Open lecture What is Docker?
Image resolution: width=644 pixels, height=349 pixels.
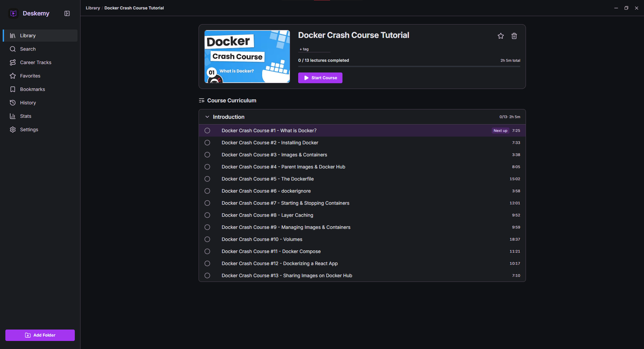269,131
